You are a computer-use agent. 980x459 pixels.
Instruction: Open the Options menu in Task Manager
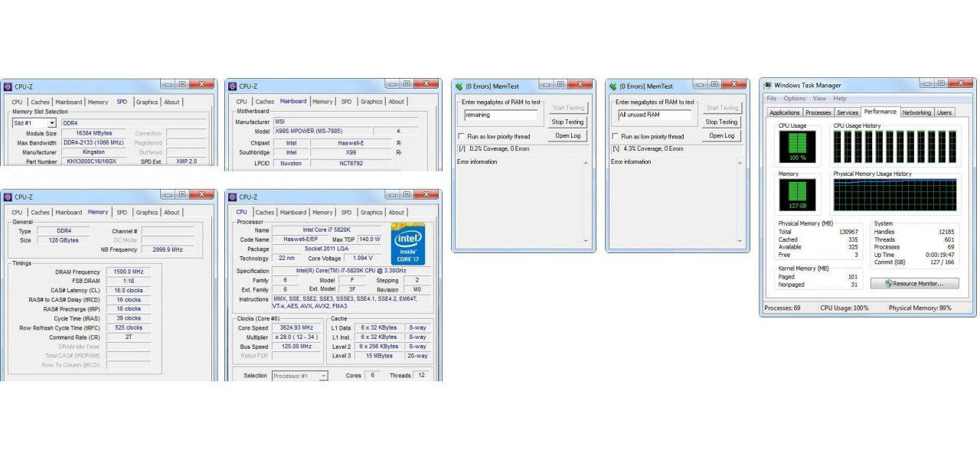click(795, 99)
